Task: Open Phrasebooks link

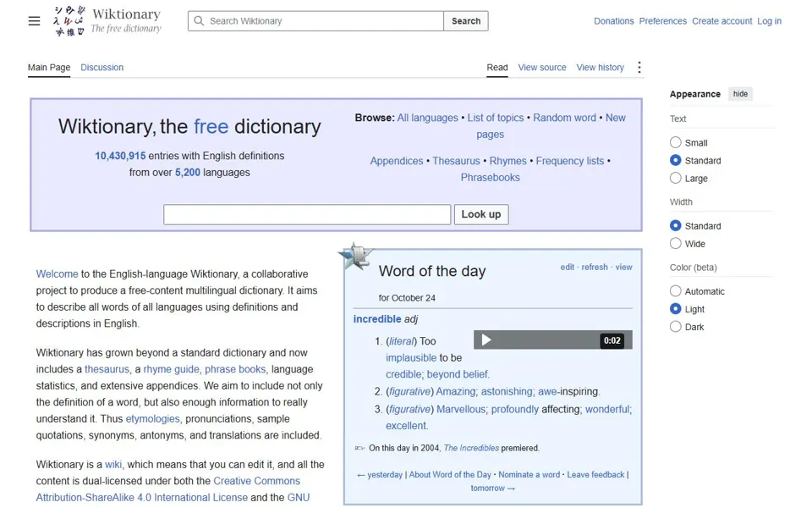Action: pos(491,177)
